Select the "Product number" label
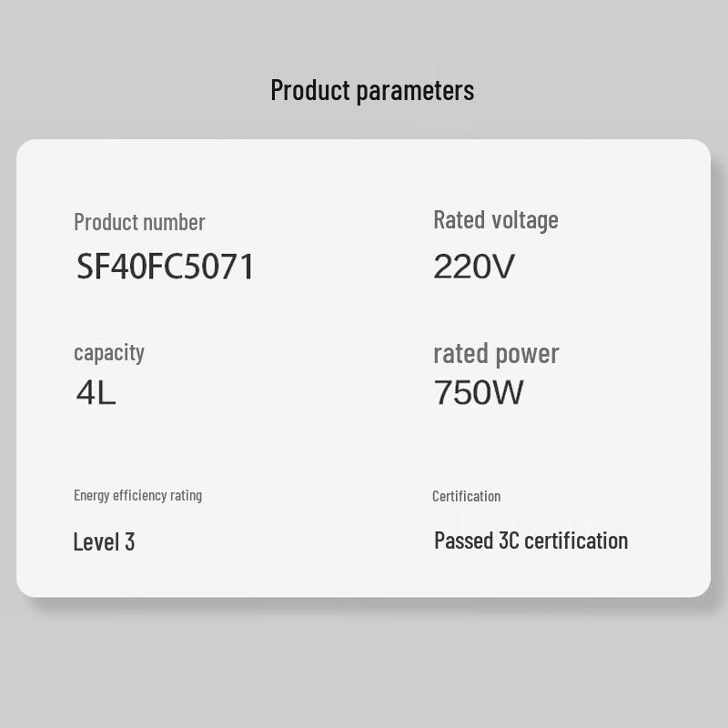This screenshot has width=728, height=728. [139, 222]
